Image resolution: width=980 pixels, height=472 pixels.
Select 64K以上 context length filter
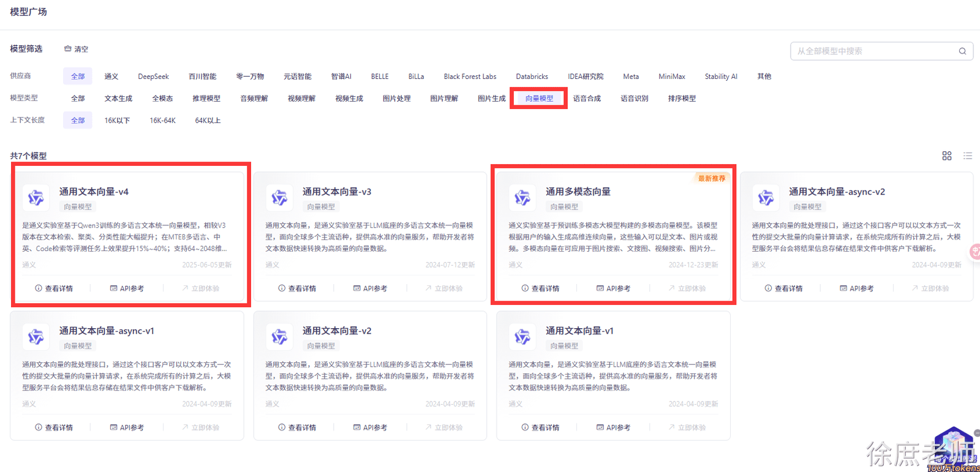click(x=208, y=121)
